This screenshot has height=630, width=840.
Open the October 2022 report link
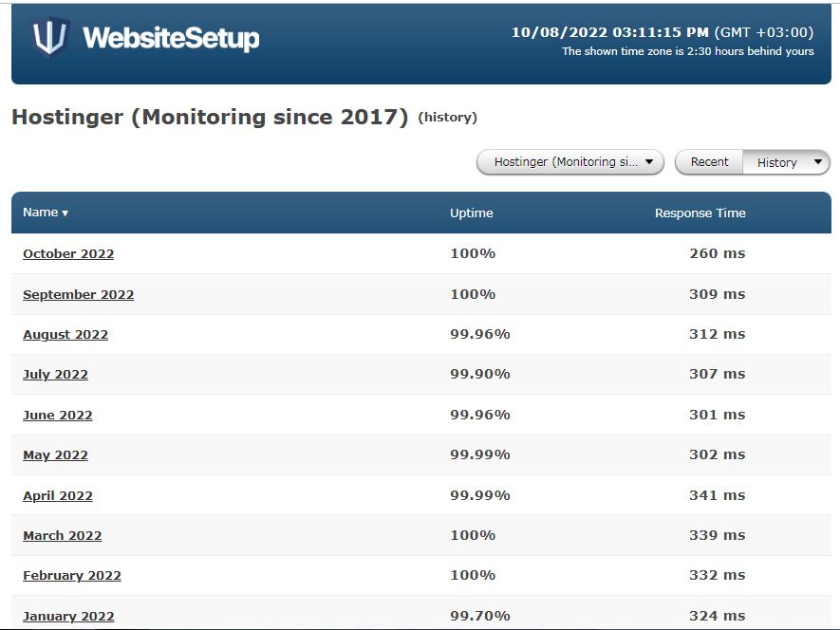tap(68, 254)
